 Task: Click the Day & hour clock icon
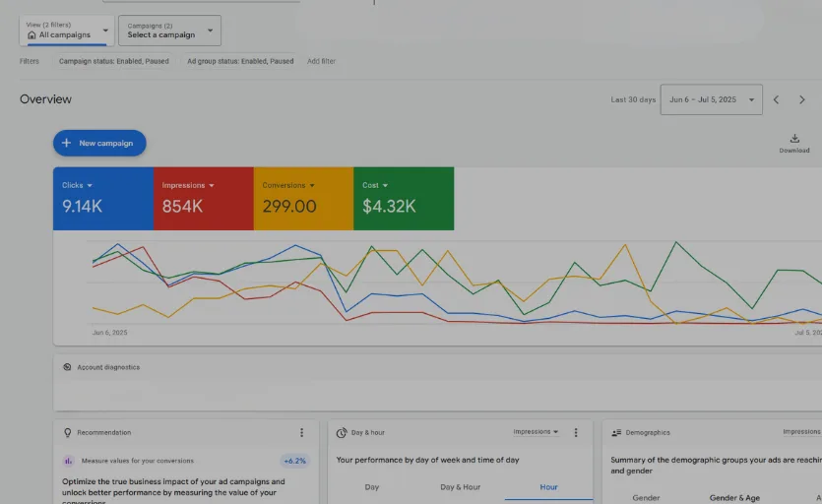(342, 433)
